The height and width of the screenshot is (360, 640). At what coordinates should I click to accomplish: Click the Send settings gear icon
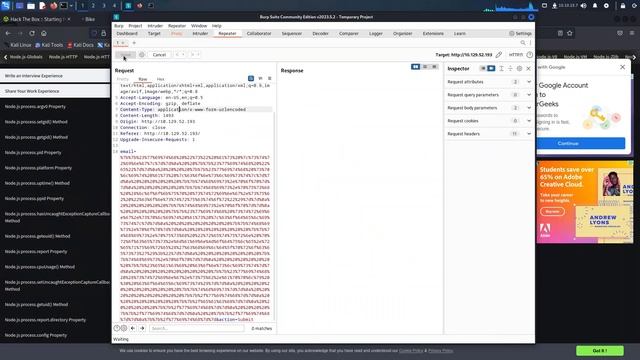(142, 54)
